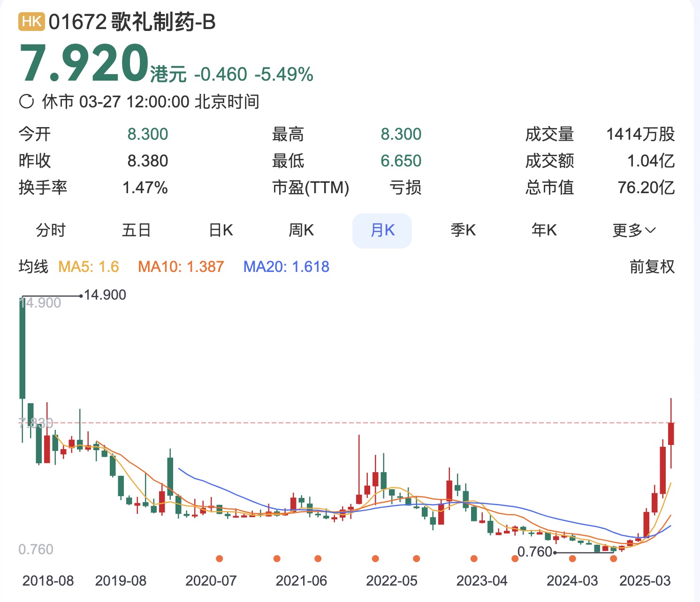Click the 均线 moving average label
This screenshot has width=700, height=602.
pyautogui.click(x=34, y=267)
